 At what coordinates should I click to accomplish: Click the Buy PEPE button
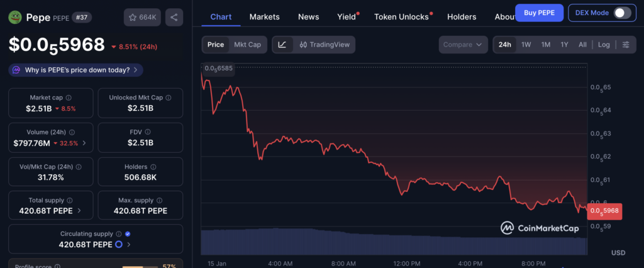[x=539, y=13]
